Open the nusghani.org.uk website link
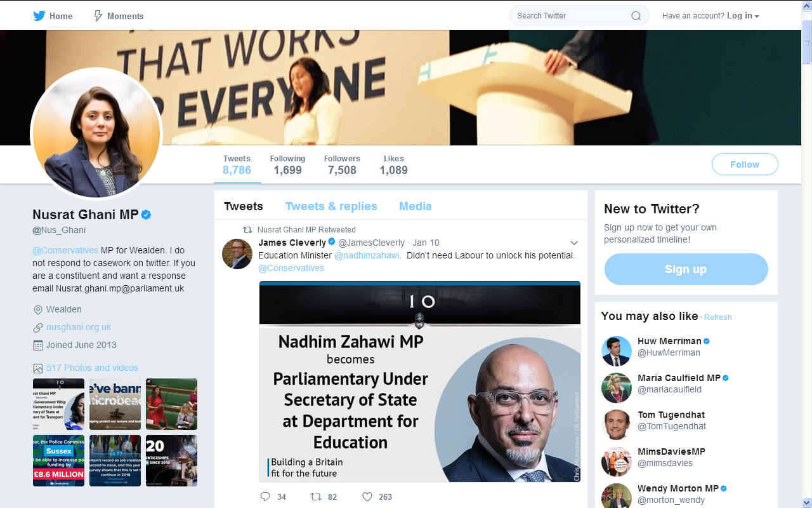This screenshot has width=812, height=508. click(x=79, y=327)
